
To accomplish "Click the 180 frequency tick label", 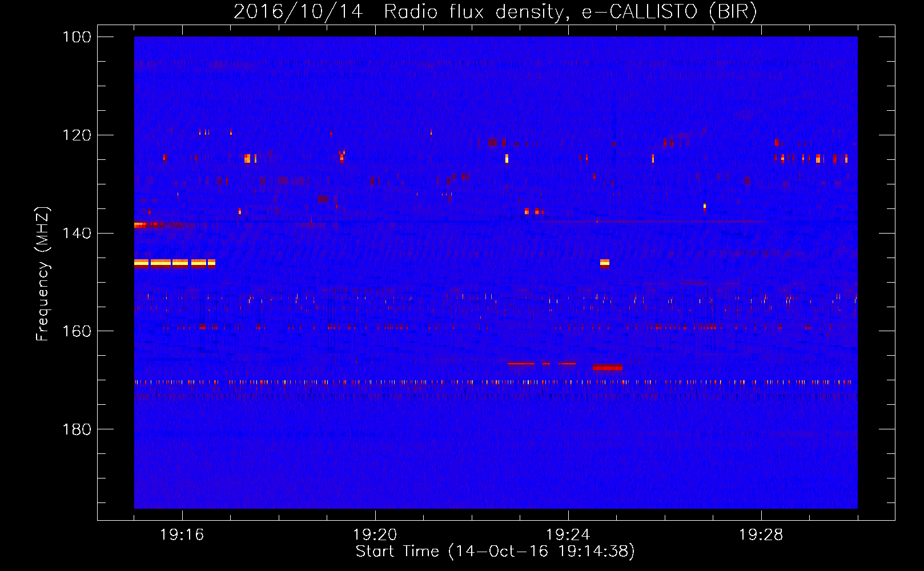I will click(77, 429).
